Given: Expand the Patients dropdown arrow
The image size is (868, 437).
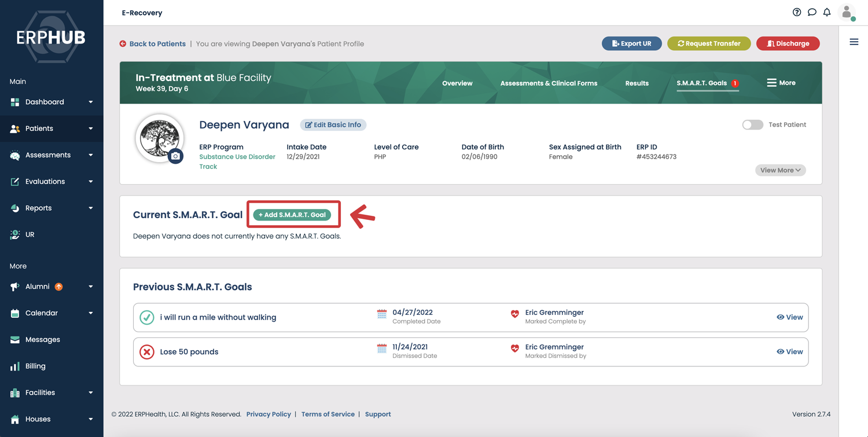Looking at the screenshot, I should (x=91, y=128).
